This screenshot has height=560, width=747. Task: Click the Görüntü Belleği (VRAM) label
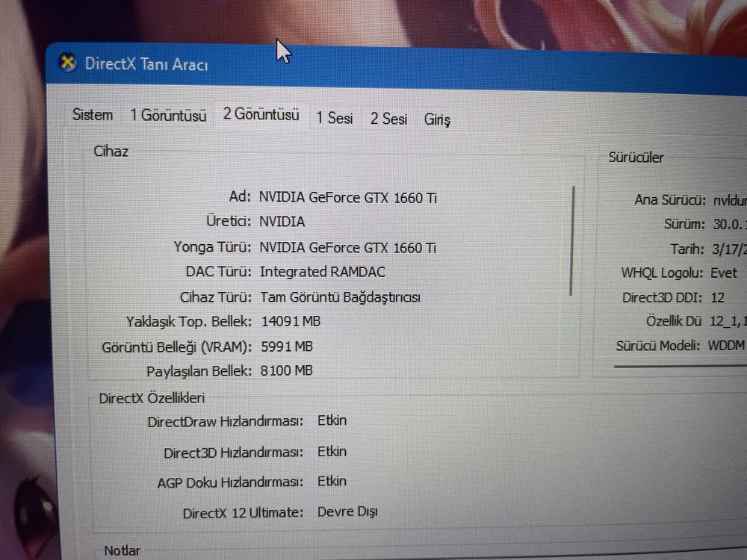pos(177,347)
